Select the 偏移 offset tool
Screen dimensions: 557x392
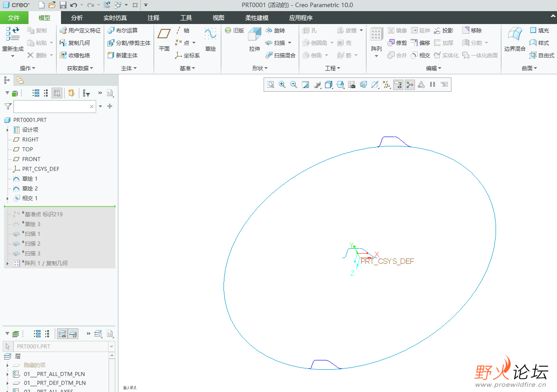[420, 43]
